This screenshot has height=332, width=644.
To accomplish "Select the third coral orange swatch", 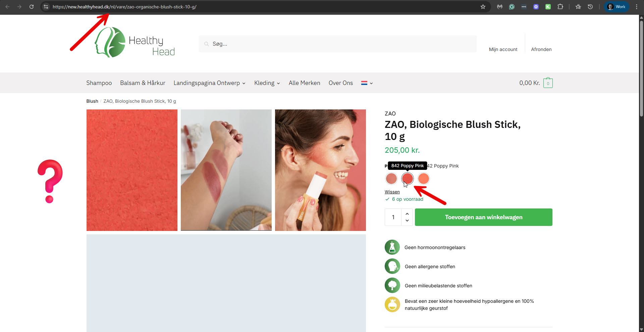I will pos(424,179).
